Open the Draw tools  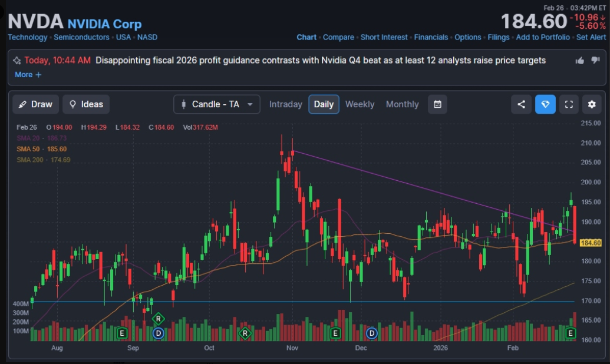tap(35, 104)
